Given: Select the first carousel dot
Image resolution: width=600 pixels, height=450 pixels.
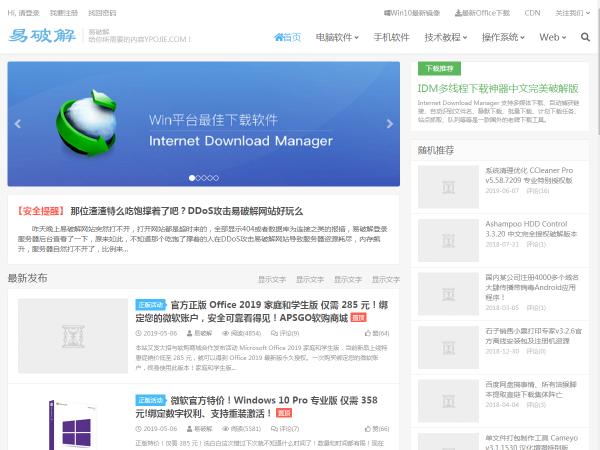Looking at the screenshot, I should pyautogui.click(x=192, y=178).
